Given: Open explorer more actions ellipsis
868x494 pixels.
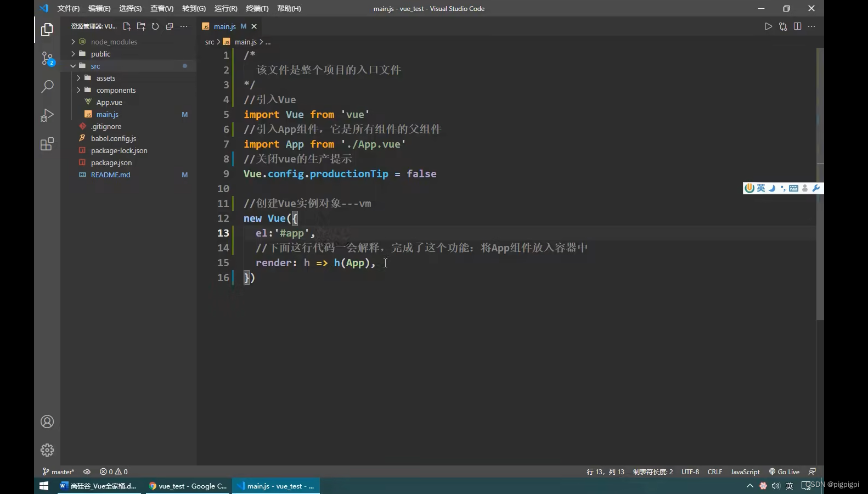Looking at the screenshot, I should pos(184,26).
